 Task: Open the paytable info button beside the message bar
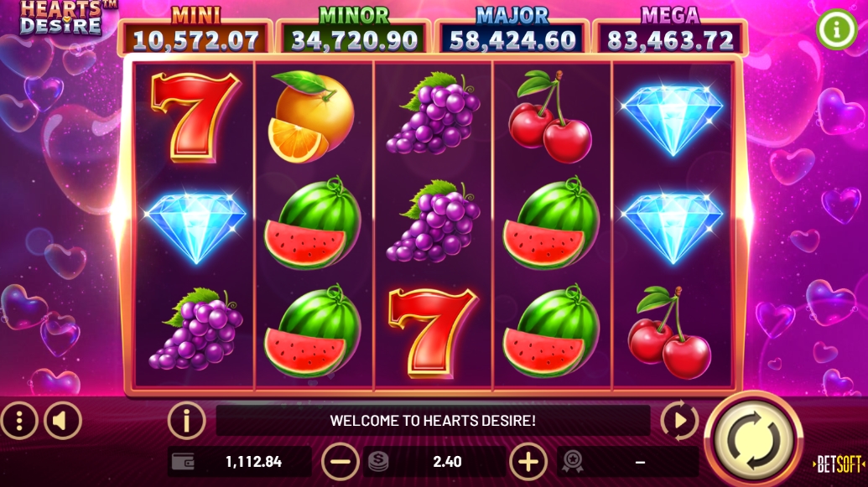(x=186, y=421)
